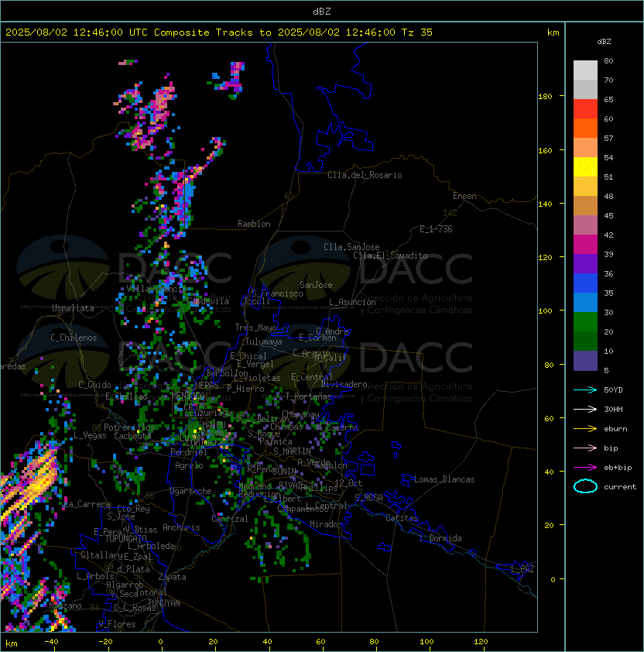The image size is (644, 652).
Task: Click the 'Agrelo' map label
Action: coord(189,465)
